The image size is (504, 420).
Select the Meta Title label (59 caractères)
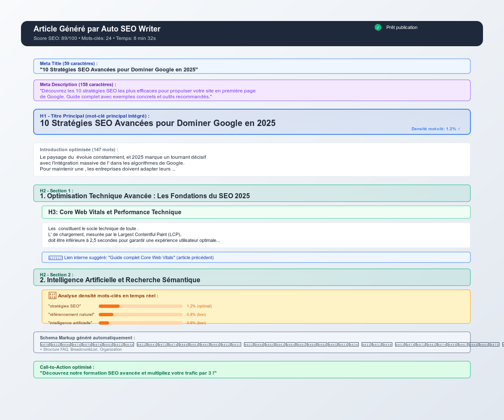tap(69, 63)
